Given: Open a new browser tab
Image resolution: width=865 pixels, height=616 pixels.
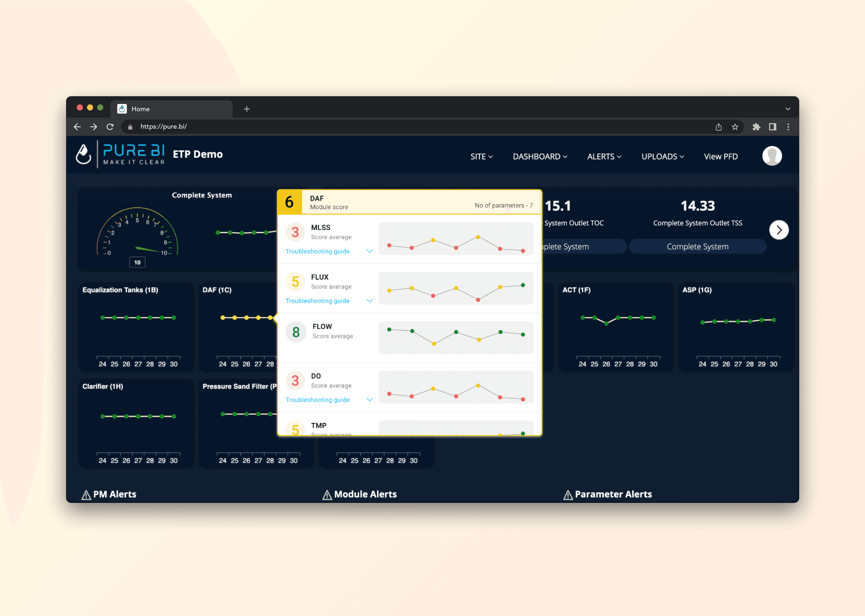Looking at the screenshot, I should click(247, 109).
